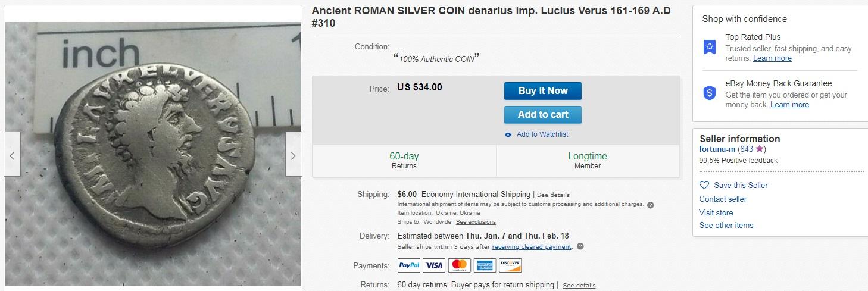Screen dimensions: 868x291
Task: Click the PayPal payment logo
Action: point(409,265)
